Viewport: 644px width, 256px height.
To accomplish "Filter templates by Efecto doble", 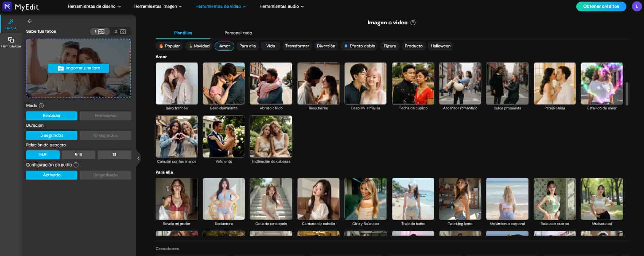I will [x=359, y=46].
